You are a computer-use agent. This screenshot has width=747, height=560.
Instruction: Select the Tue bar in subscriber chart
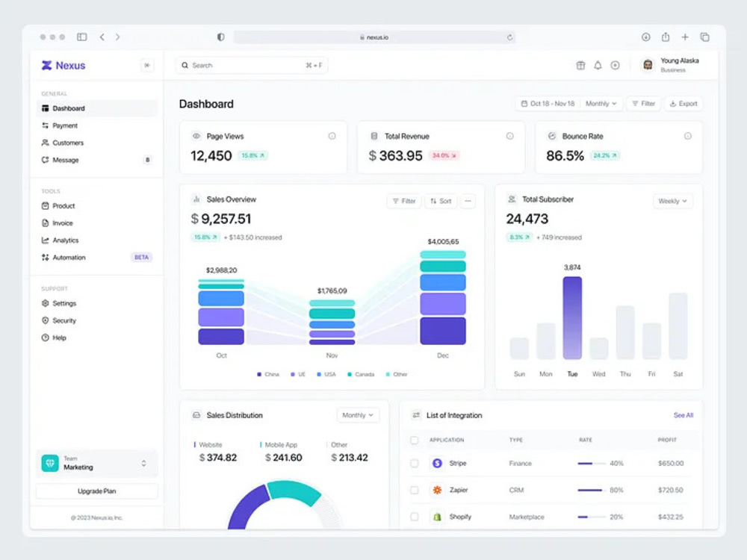click(x=572, y=317)
